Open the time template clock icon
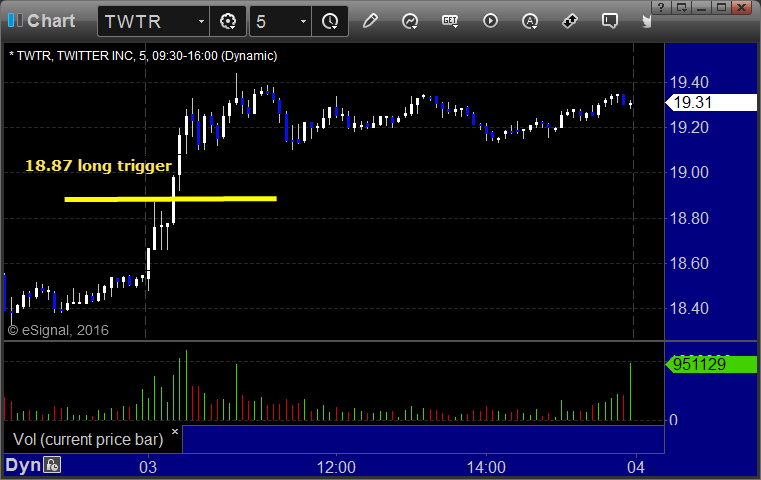Screen dimensions: 761x480 click(x=330, y=21)
